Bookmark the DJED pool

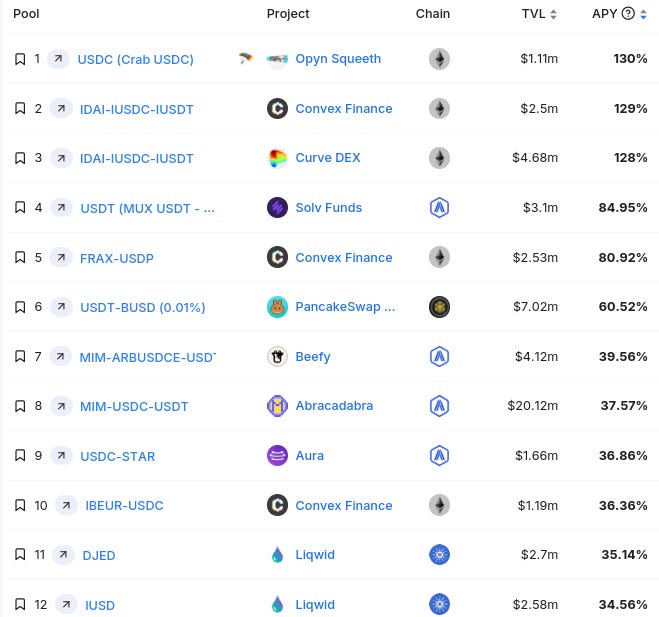(20, 555)
